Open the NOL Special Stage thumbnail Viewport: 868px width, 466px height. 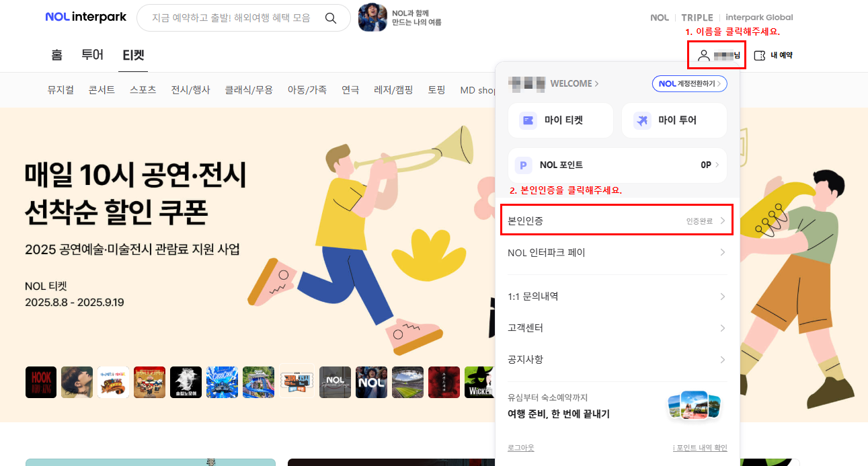[335, 382]
